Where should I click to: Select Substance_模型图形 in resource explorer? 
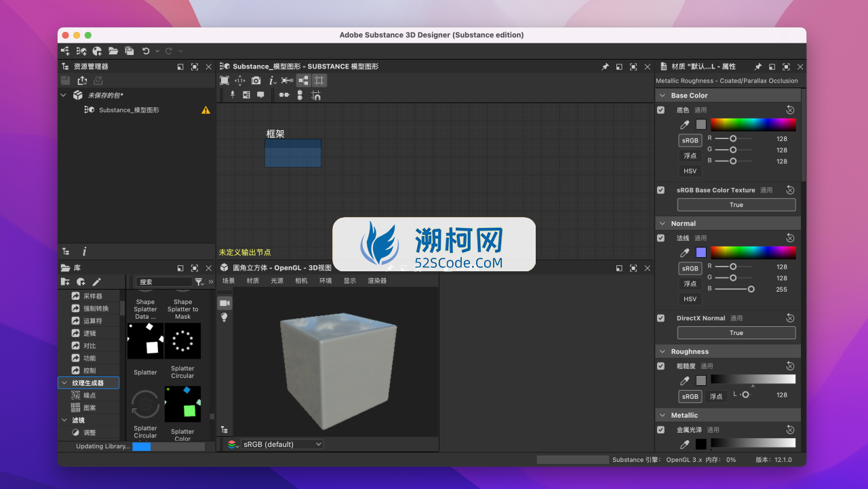point(129,110)
